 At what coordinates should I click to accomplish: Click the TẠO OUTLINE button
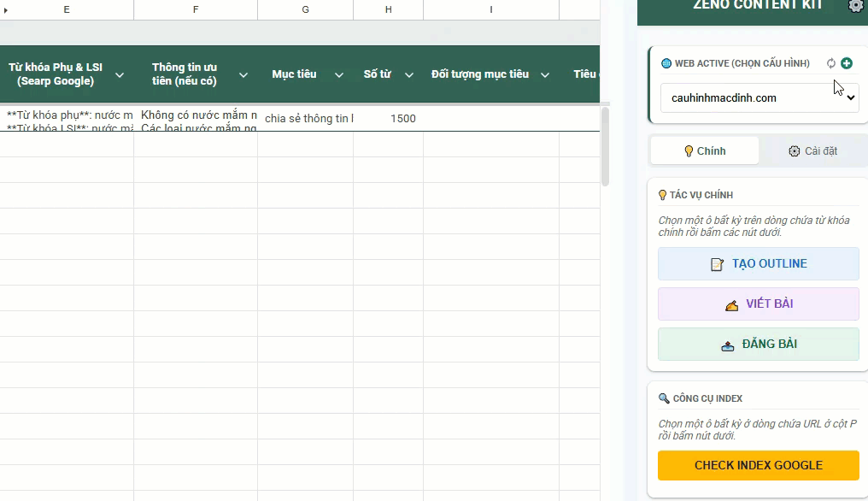pyautogui.click(x=758, y=264)
